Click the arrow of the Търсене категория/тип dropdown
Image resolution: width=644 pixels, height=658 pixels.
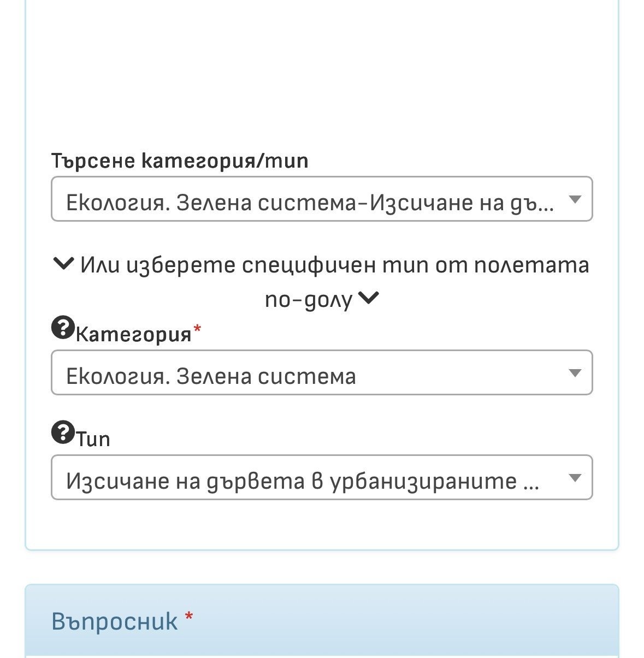[574, 199]
